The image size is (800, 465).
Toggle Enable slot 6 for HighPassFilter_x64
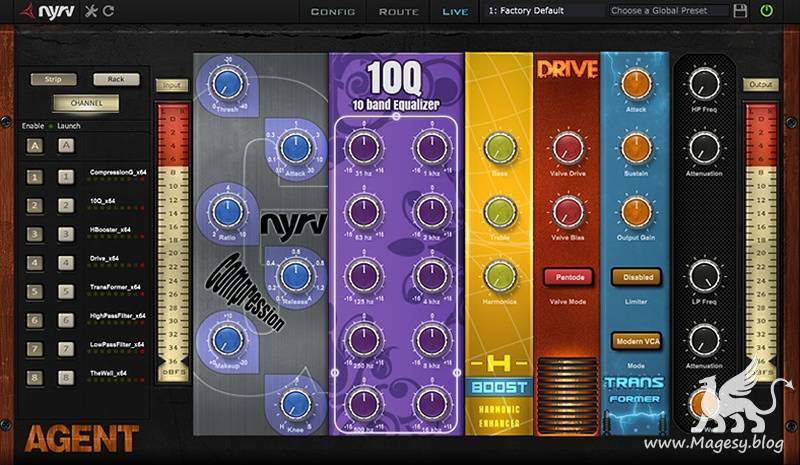(x=35, y=321)
